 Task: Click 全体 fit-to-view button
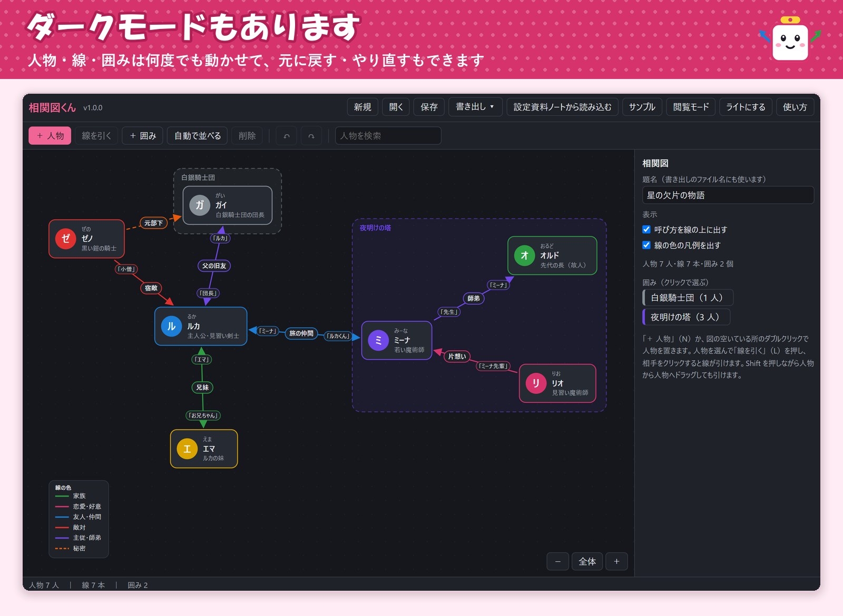(587, 562)
